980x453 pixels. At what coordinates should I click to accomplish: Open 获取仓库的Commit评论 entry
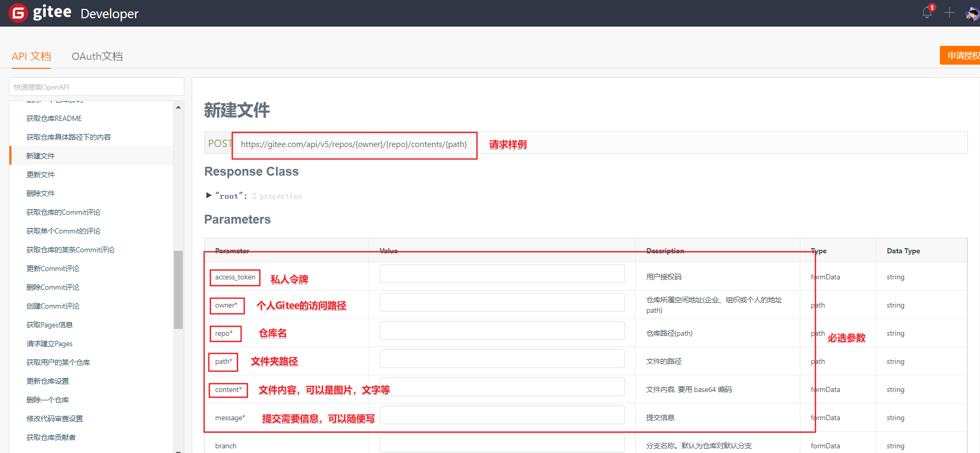(64, 212)
